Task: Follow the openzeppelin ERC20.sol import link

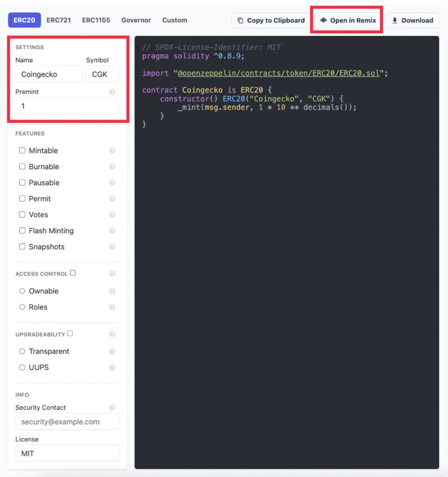Action: point(278,73)
